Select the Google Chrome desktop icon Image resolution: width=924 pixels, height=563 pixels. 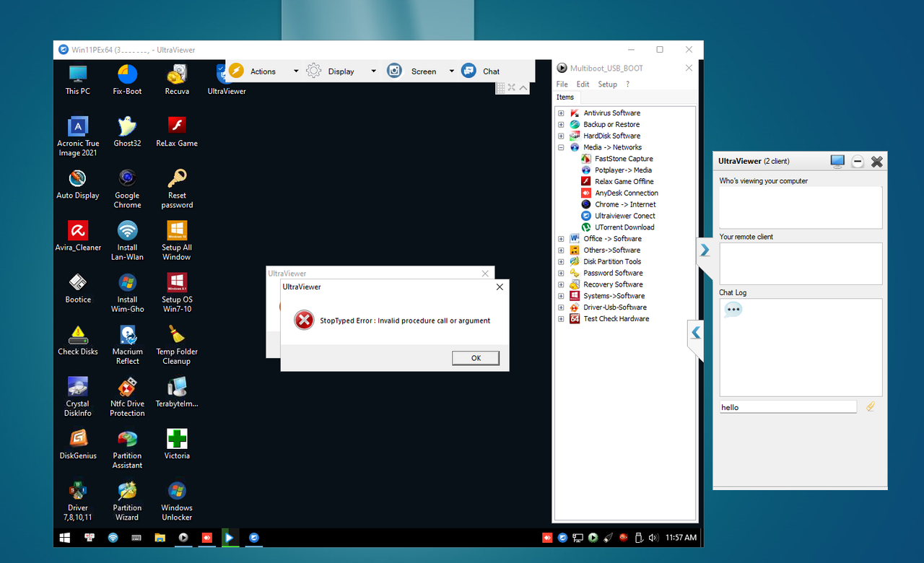127,189
